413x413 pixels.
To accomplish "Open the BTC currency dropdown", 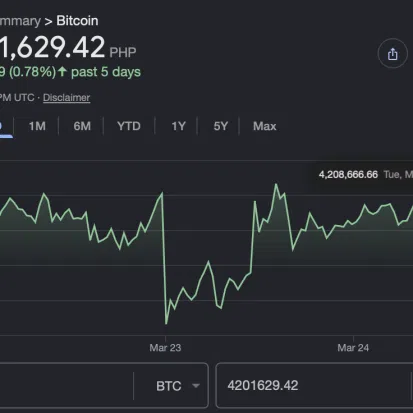I will [177, 386].
